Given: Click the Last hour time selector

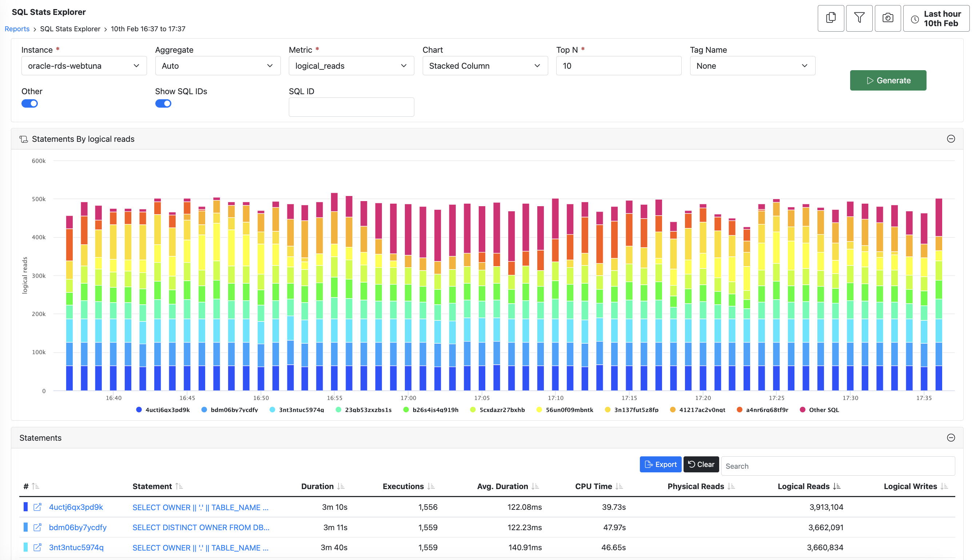Looking at the screenshot, I should click(x=934, y=18).
